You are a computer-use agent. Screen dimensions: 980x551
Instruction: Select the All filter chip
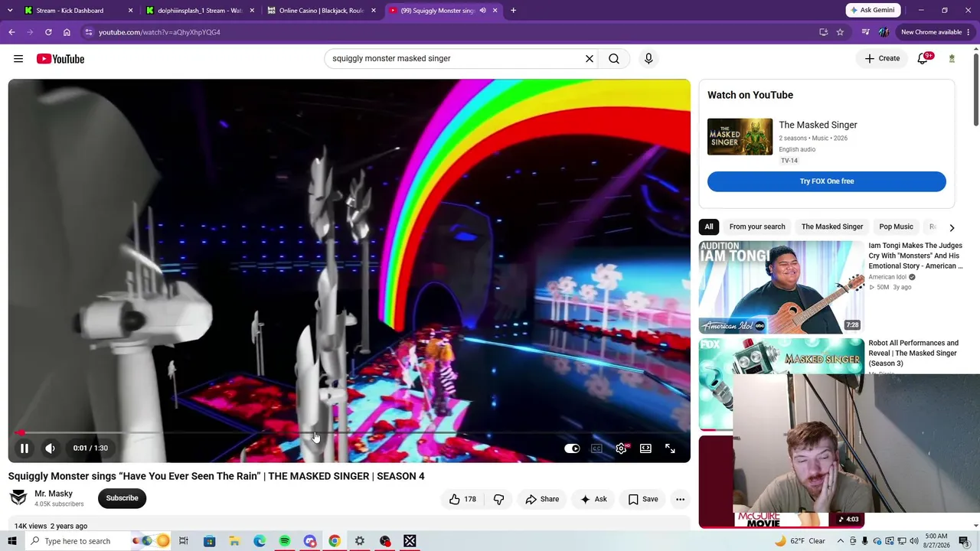(709, 227)
